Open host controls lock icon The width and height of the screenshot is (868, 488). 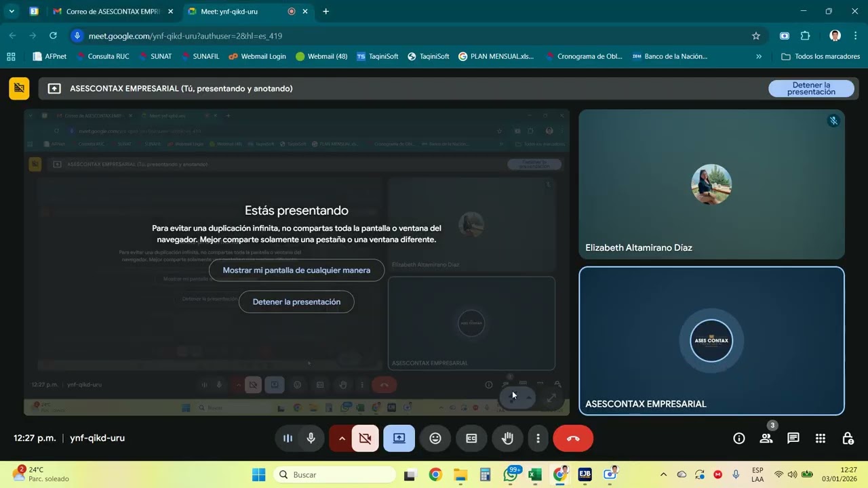click(x=848, y=439)
